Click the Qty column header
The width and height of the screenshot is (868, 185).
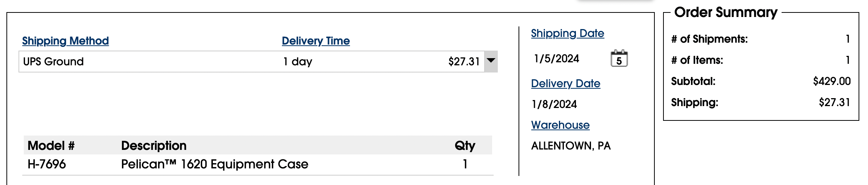465,146
